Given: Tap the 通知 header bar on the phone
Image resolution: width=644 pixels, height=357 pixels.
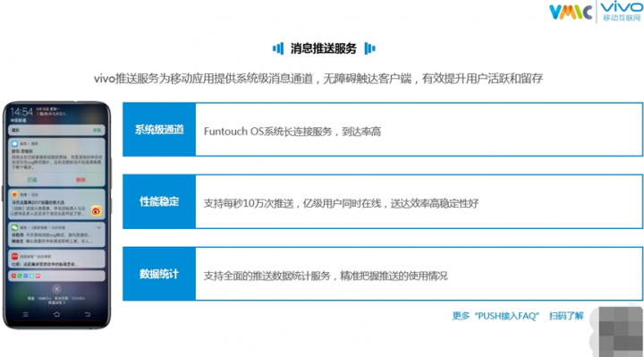Looking at the screenshot, I should (56, 131).
